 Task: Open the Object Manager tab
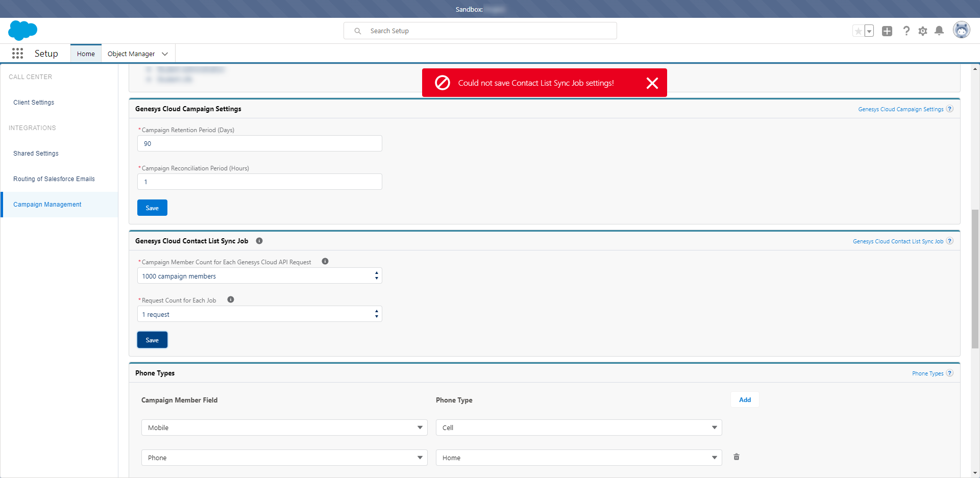tap(131, 54)
